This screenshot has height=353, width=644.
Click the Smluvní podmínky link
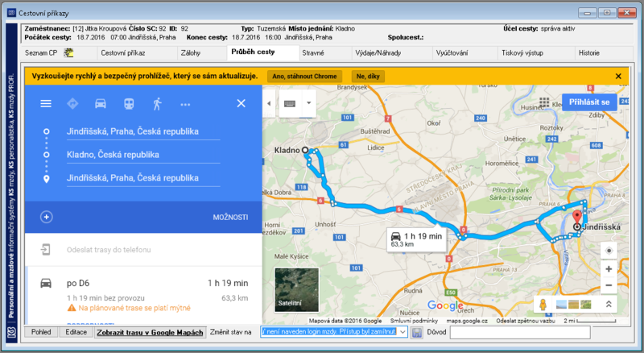pos(414,321)
